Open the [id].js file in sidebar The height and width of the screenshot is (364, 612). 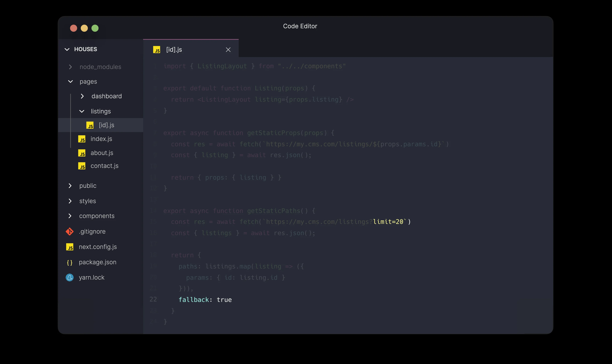tap(106, 125)
